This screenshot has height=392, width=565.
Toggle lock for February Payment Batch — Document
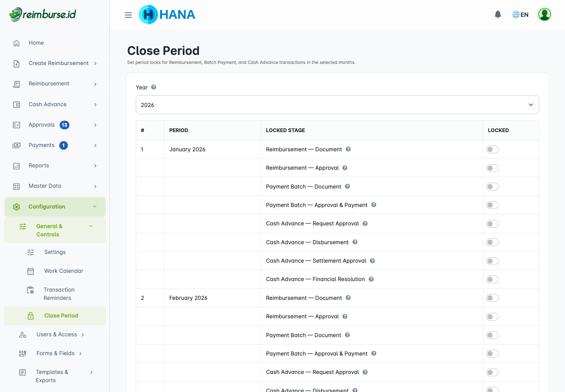pos(492,335)
